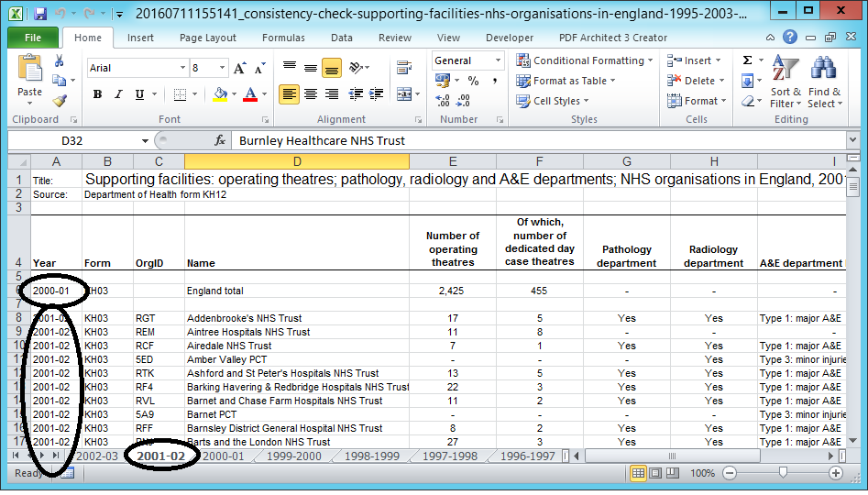Click the vertical scrollbar thumb
Image resolution: width=868 pixels, height=495 pixels.
(x=853, y=187)
